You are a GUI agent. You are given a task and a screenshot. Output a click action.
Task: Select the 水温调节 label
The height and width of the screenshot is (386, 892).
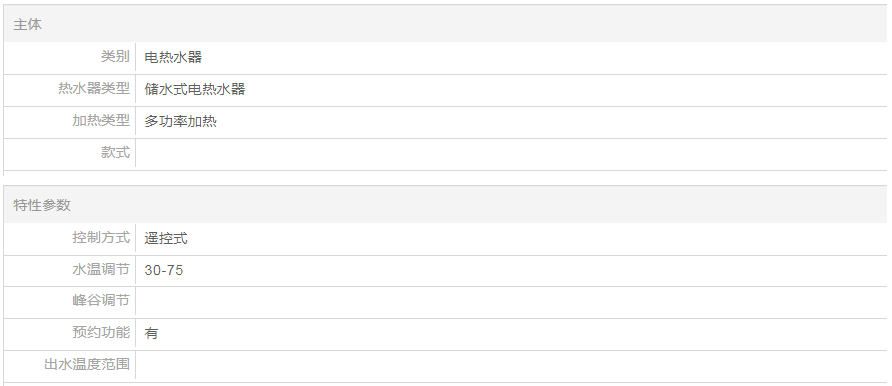(101, 269)
